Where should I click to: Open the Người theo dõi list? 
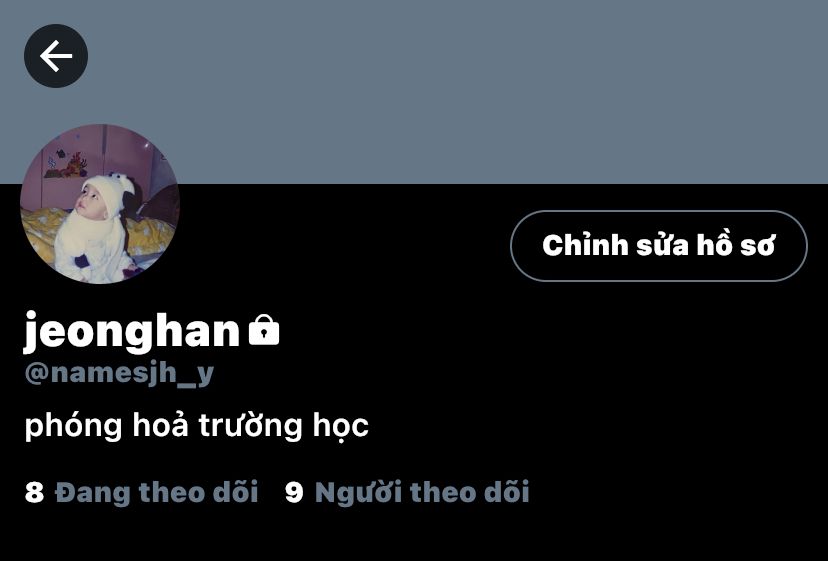point(407,492)
